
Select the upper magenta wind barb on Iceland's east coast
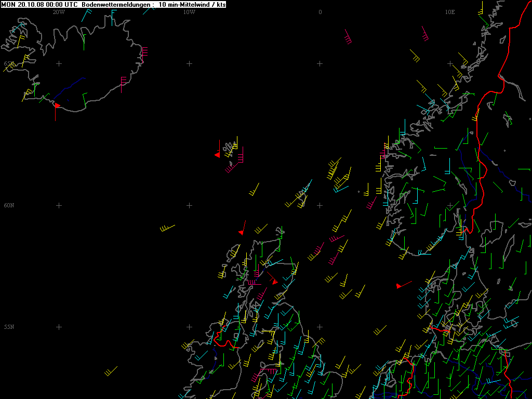click(144, 54)
